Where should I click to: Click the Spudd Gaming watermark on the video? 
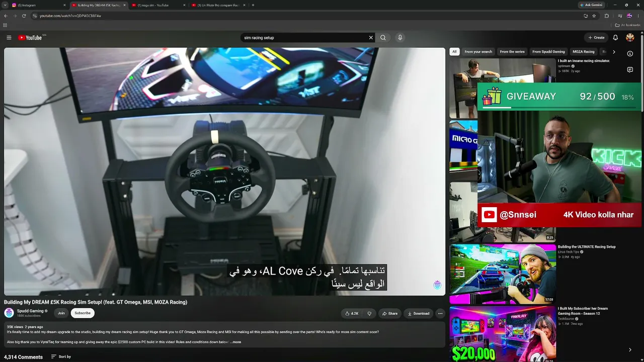pyautogui.click(x=437, y=285)
